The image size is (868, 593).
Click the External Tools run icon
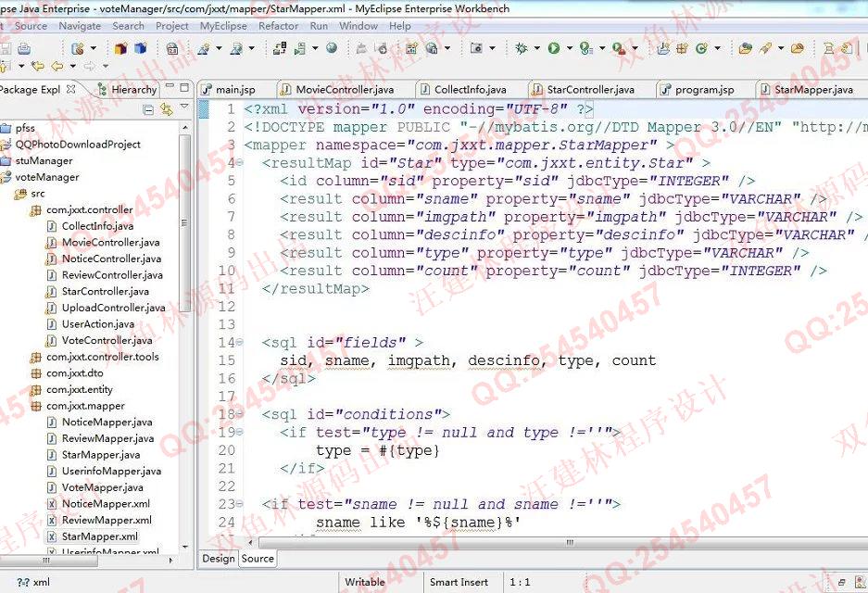pyautogui.click(x=619, y=49)
